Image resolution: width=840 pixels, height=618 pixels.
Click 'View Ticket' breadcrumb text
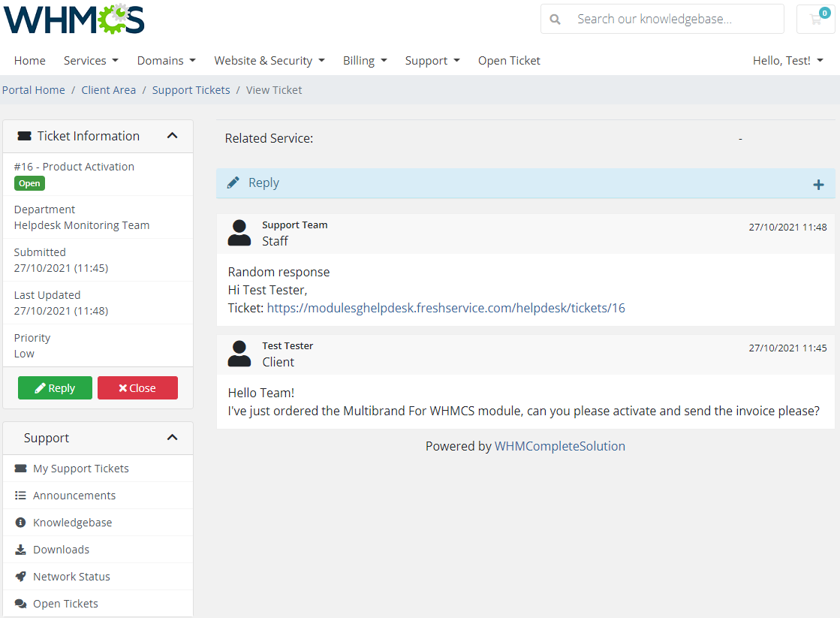274,90
